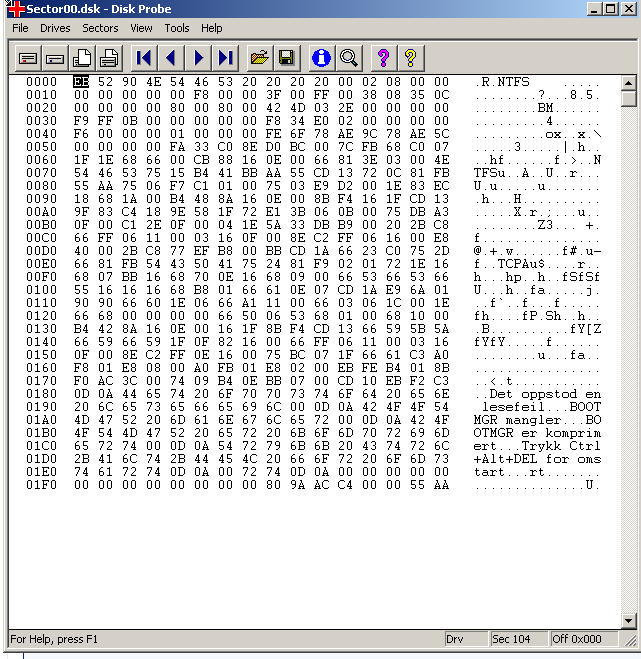
Task: Click the ASCII text 'lesefeil...BOOT'
Action: click(541, 407)
